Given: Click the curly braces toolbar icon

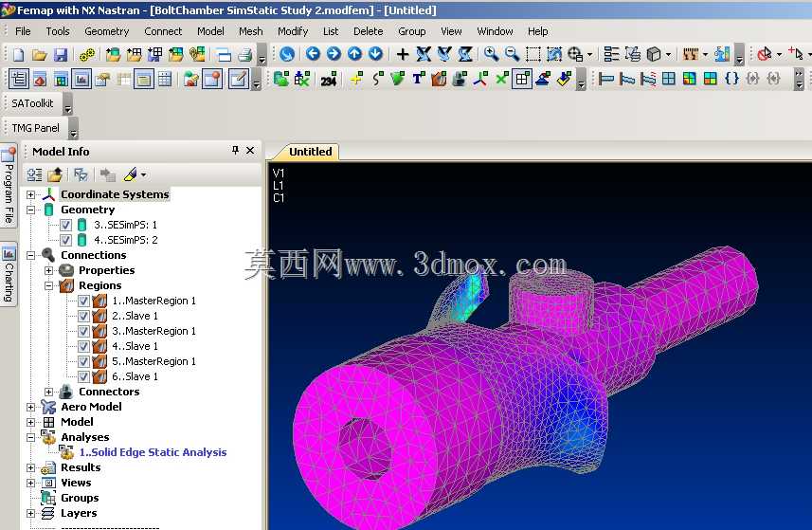Looking at the screenshot, I should pos(731,79).
